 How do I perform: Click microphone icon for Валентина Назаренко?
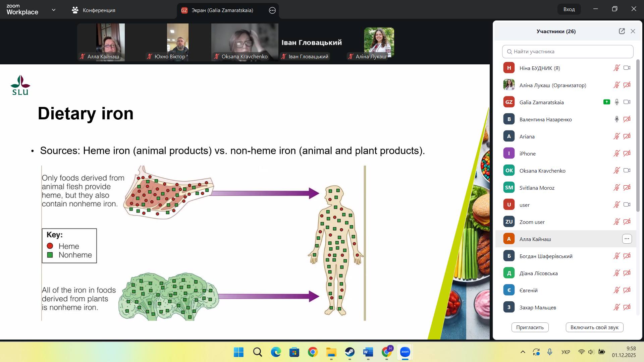[616, 119]
